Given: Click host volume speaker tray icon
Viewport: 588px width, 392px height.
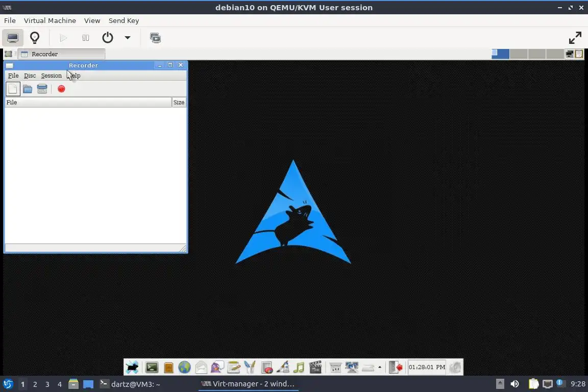Looking at the screenshot, I should tap(515, 384).
